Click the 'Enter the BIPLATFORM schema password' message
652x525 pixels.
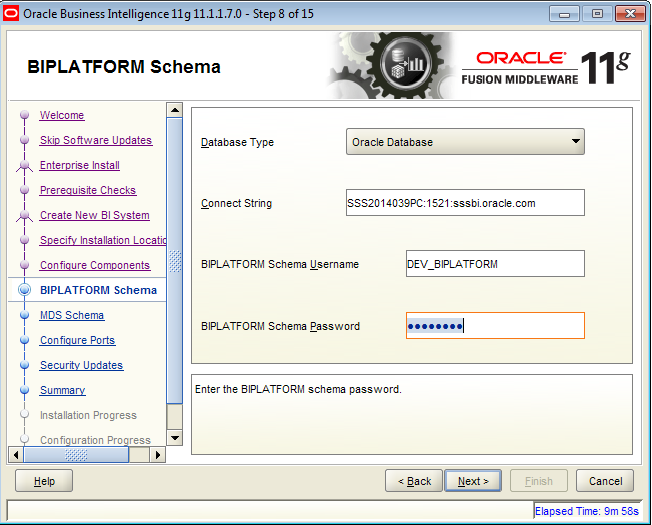[x=298, y=389]
